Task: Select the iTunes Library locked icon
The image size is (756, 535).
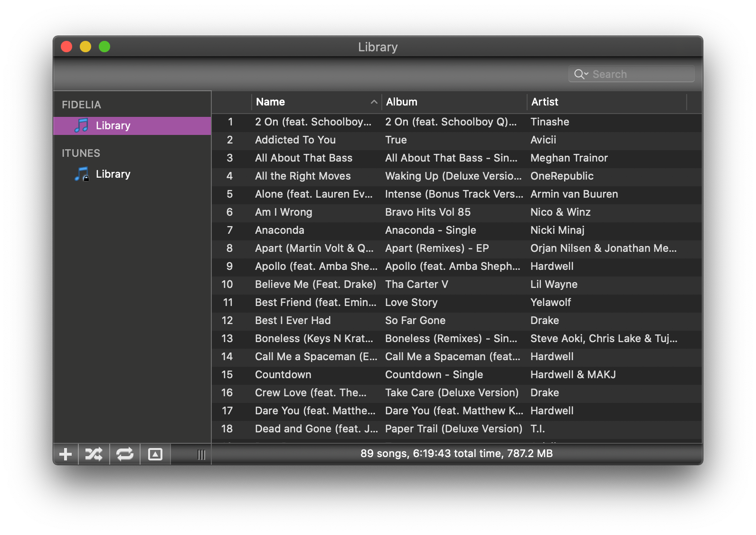Action: (x=82, y=174)
